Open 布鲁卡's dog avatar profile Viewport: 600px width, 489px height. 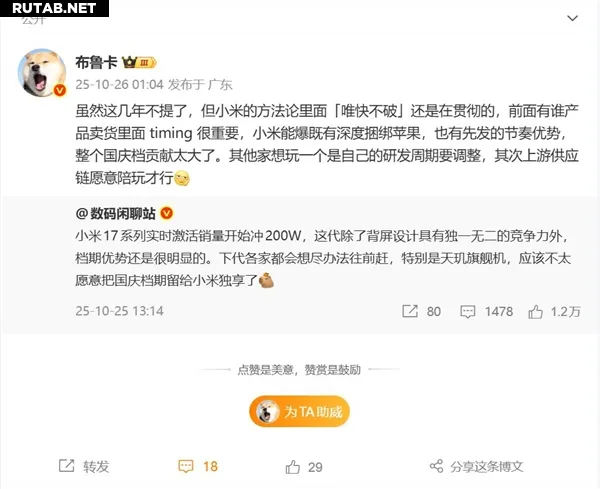(x=42, y=73)
